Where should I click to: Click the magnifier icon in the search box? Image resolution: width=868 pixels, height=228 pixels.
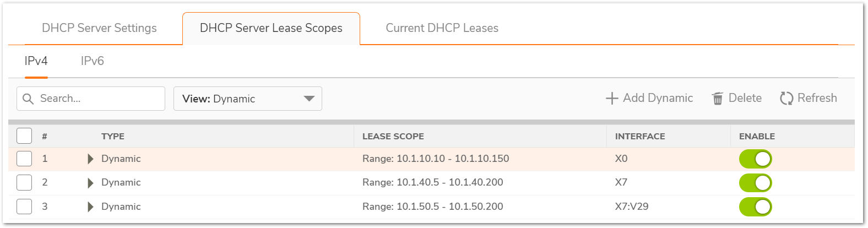coord(28,99)
